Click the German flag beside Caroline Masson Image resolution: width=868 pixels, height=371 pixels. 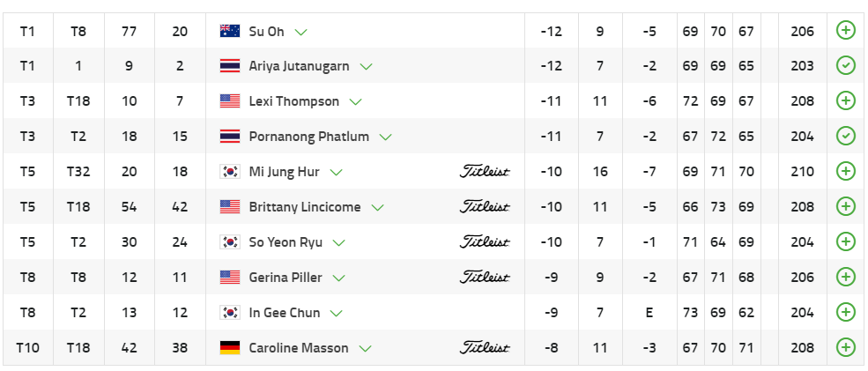(229, 348)
